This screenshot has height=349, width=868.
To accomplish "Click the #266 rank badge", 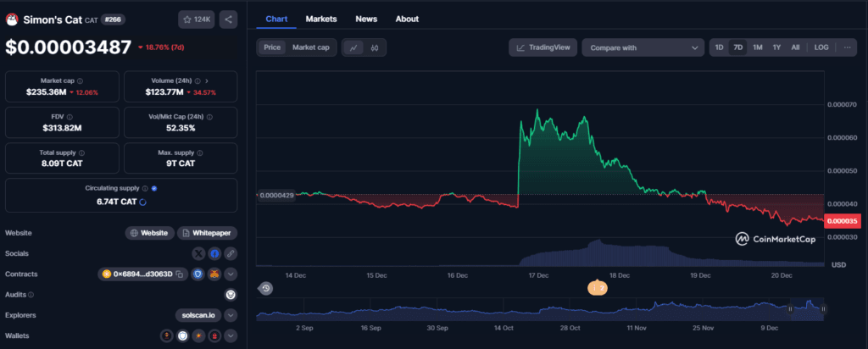I will point(113,19).
